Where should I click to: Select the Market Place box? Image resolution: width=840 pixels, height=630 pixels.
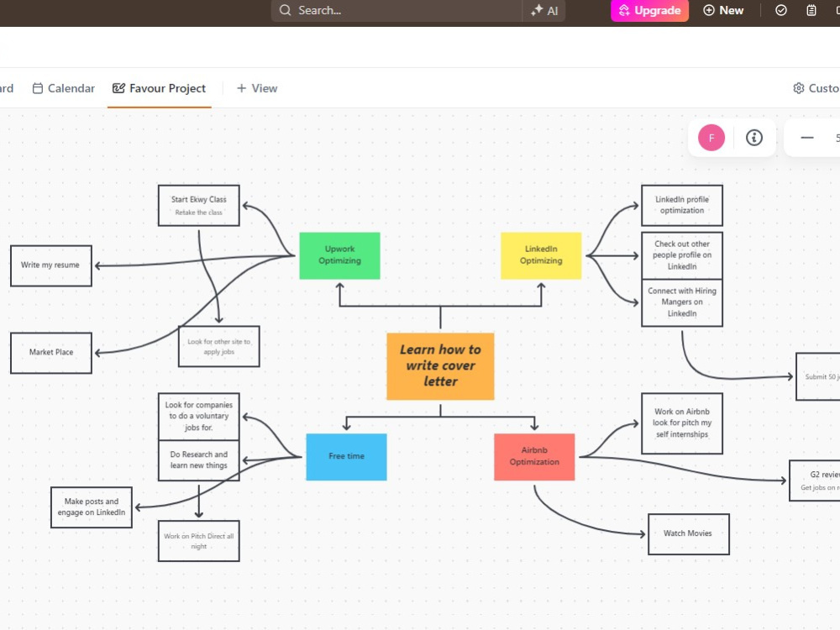[x=51, y=353]
